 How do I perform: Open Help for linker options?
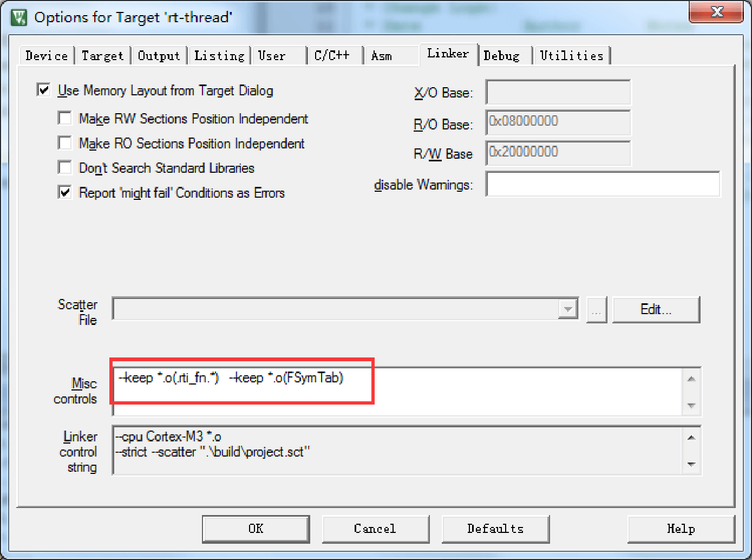click(x=681, y=529)
